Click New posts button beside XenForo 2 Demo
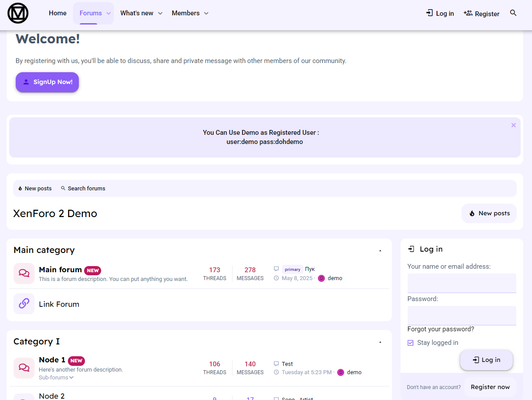 tap(489, 214)
